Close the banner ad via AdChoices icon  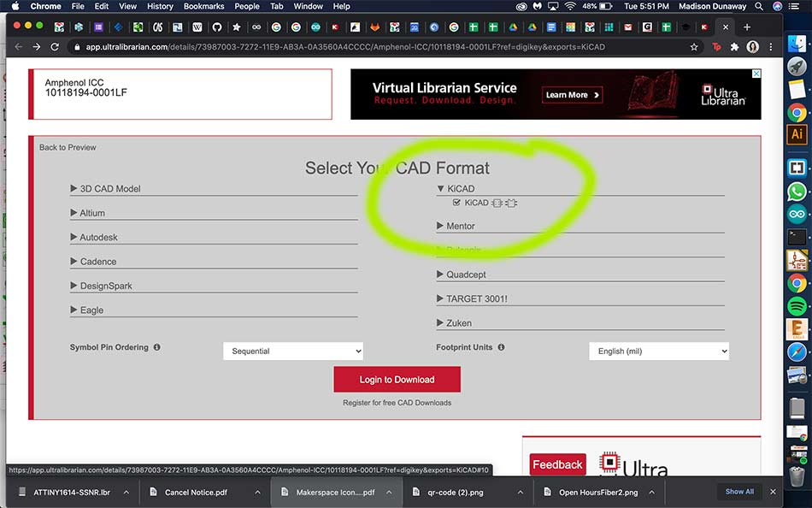pyautogui.click(x=756, y=74)
